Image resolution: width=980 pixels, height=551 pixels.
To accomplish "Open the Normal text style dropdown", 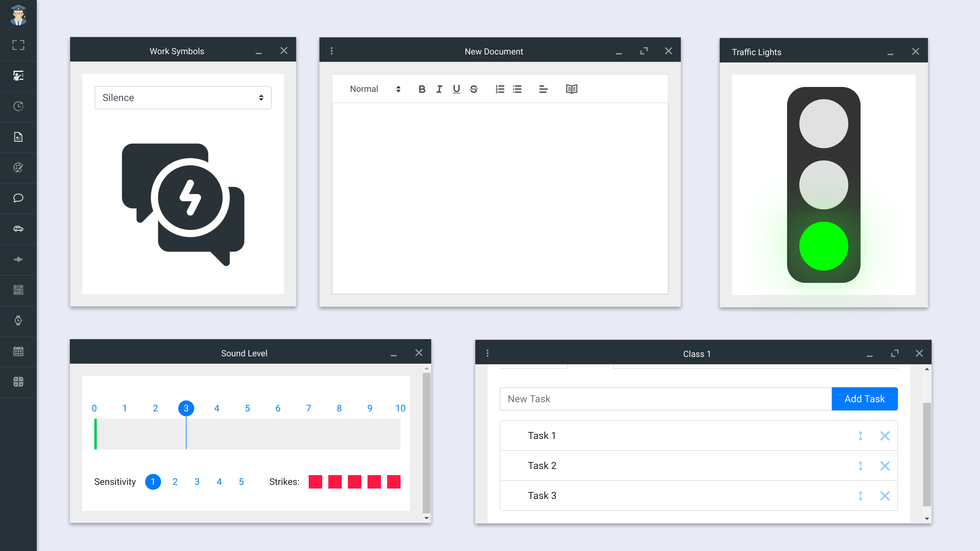I will pos(375,89).
